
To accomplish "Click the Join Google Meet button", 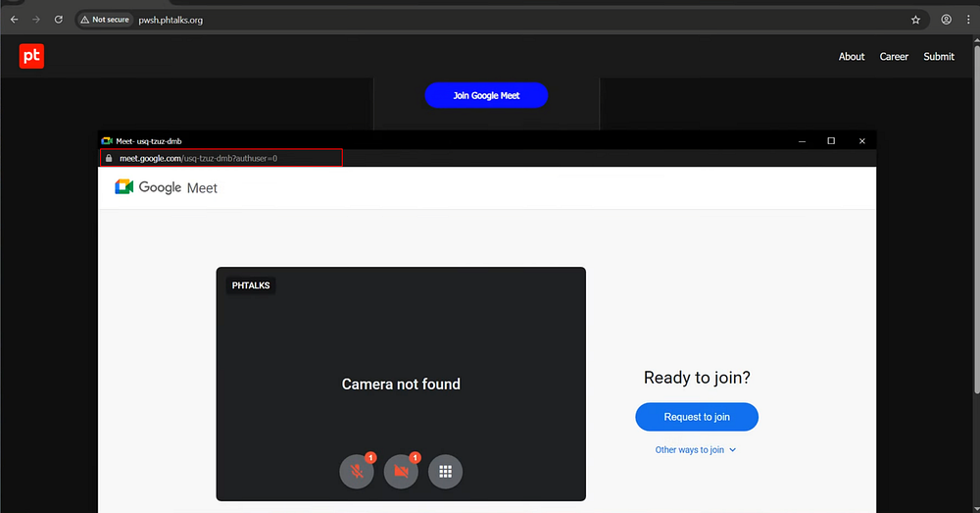I will pos(486,95).
